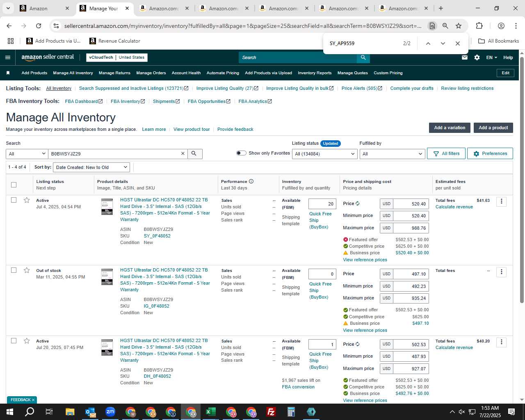
Task: Edit quantity field showing 20
Action: pos(322,204)
